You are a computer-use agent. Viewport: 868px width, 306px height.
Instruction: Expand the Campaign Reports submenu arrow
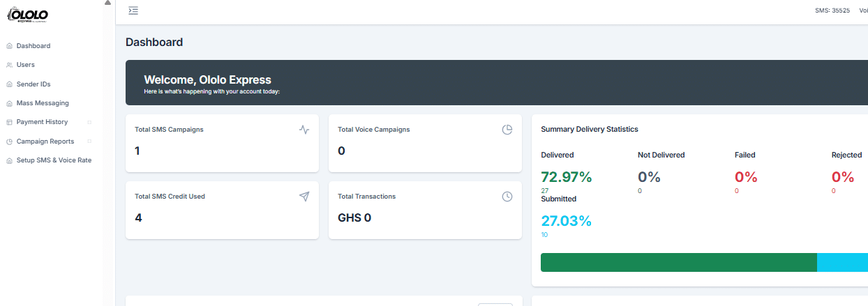pyautogui.click(x=89, y=141)
